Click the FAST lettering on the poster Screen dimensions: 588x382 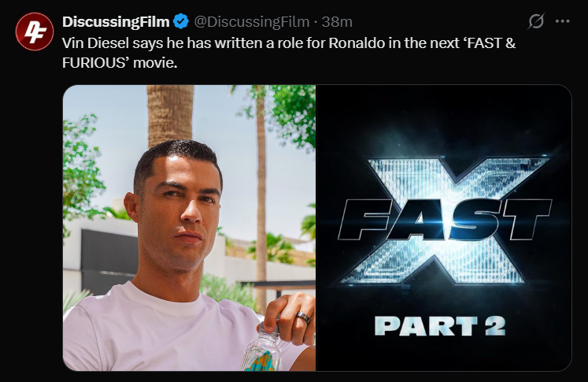point(445,220)
